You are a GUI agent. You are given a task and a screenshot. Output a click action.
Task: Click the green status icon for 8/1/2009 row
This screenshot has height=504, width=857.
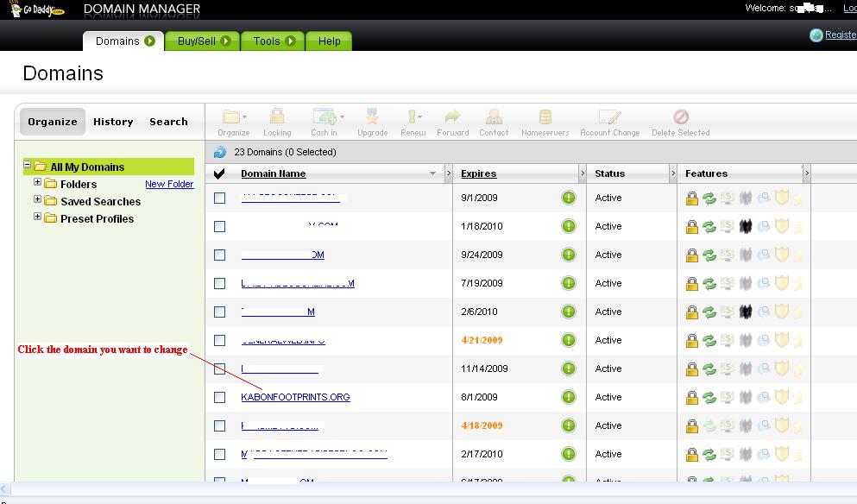click(x=569, y=397)
